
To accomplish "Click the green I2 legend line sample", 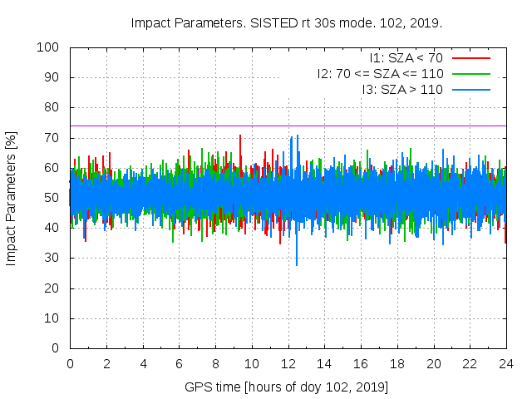I will (470, 74).
